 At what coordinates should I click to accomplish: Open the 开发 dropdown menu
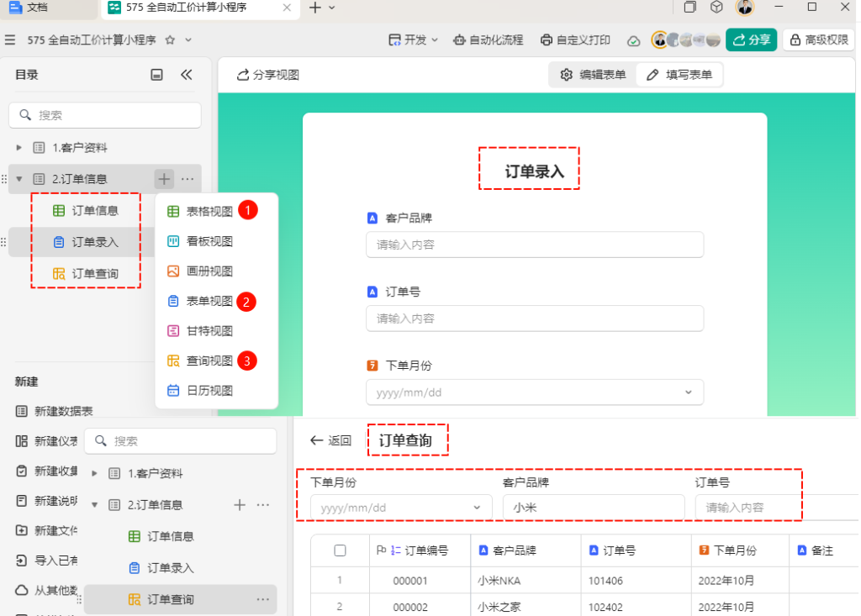pos(413,40)
